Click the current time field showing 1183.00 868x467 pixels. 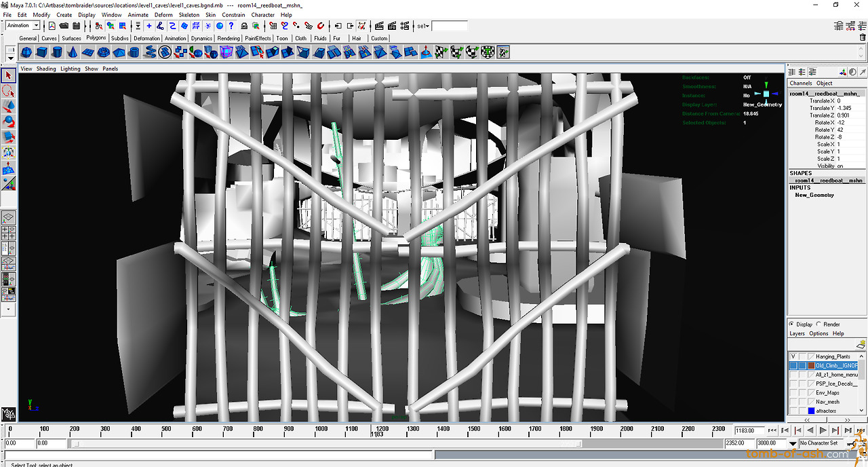pos(749,430)
